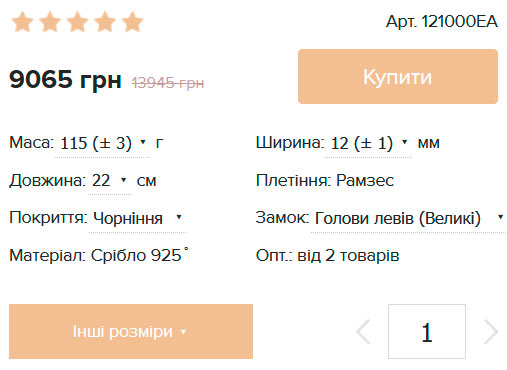Click the fourth rating star
This screenshot has width=507, height=370.
[x=105, y=22]
